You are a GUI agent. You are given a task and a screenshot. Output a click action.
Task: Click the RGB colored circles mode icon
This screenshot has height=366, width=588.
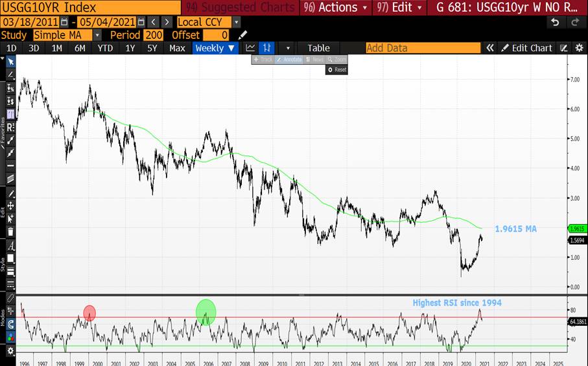coord(10,337)
